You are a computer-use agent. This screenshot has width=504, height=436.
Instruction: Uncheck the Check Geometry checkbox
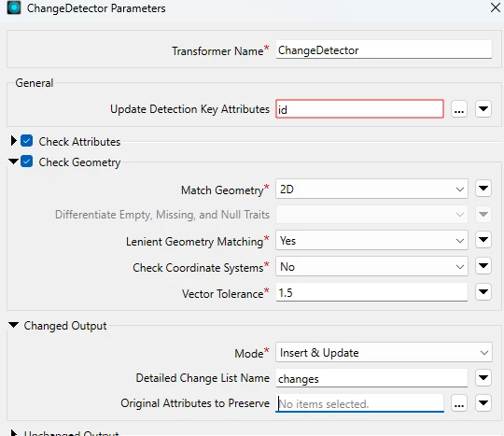[26, 162]
